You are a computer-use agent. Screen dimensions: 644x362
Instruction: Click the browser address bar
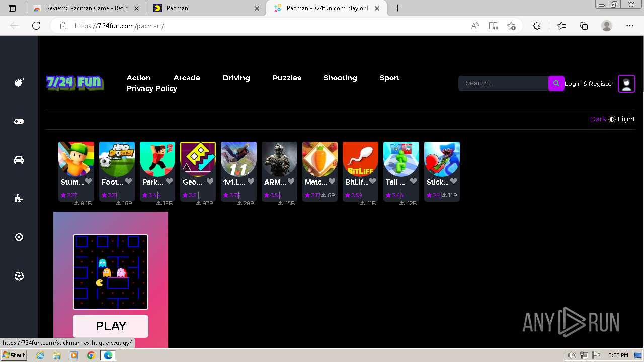(262, 26)
